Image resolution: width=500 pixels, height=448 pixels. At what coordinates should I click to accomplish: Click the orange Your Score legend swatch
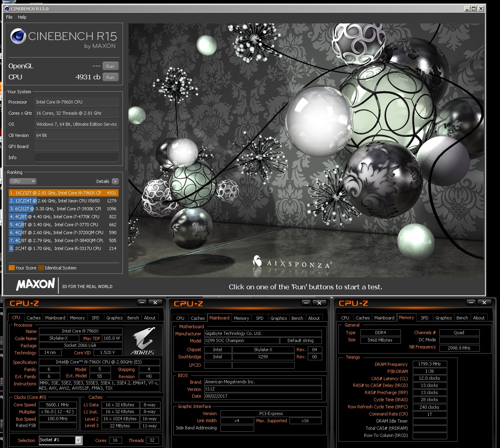11,268
